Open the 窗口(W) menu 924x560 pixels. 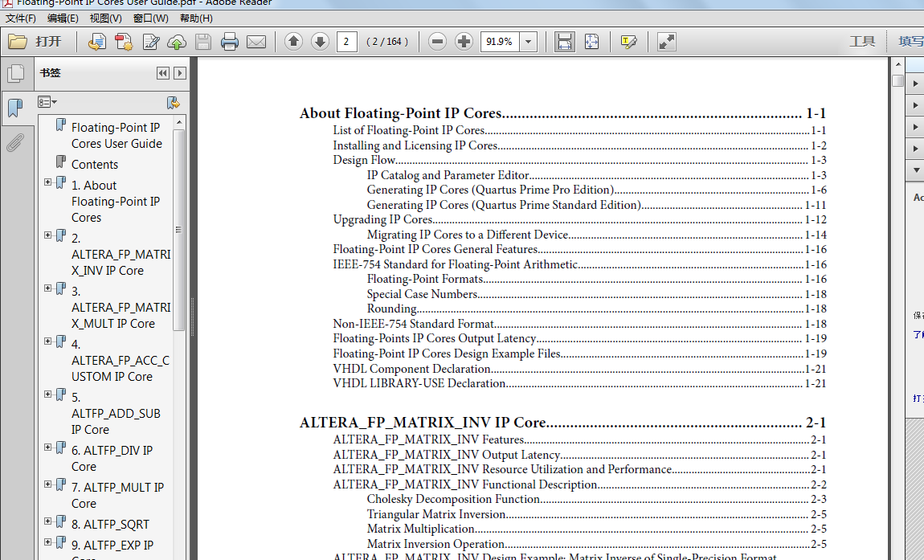(x=150, y=18)
